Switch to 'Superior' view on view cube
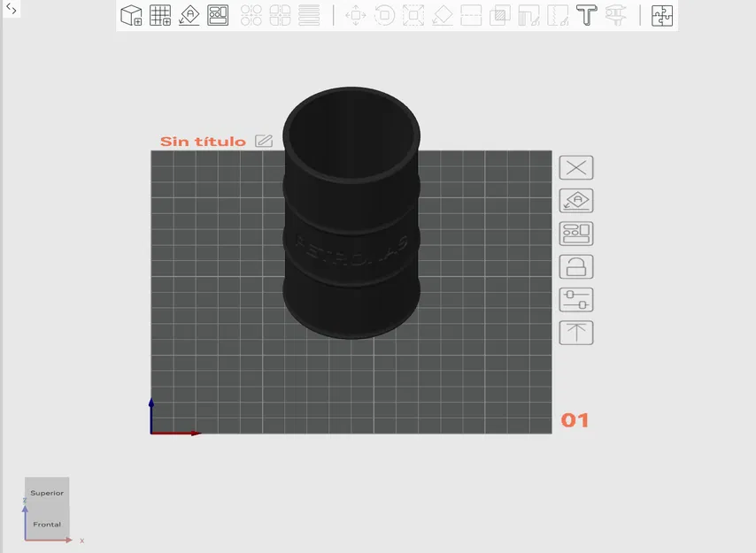 47,493
